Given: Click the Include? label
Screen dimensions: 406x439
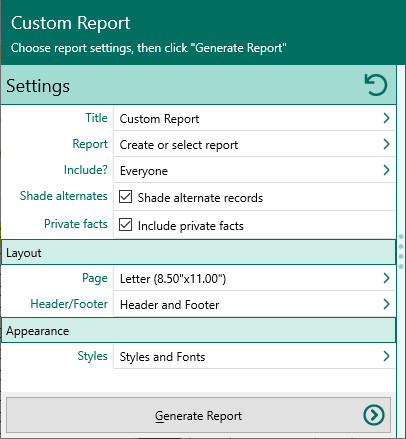Looking at the screenshot, I should 86,170.
